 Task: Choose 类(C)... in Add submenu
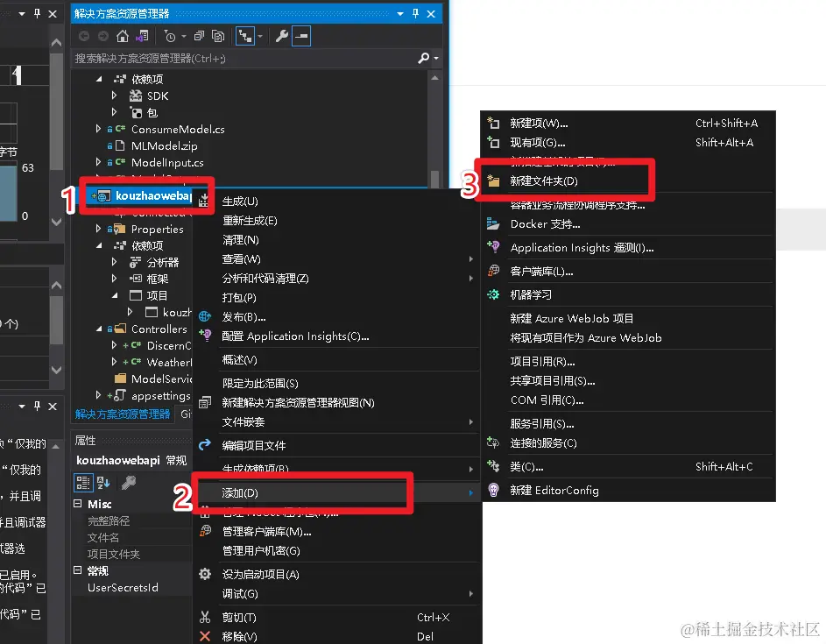tap(628, 467)
